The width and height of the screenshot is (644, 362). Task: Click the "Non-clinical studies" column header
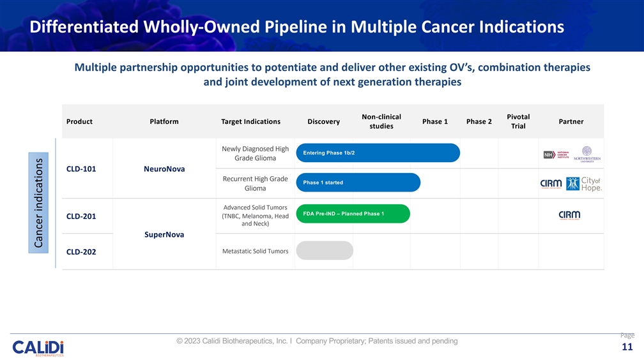click(x=381, y=121)
